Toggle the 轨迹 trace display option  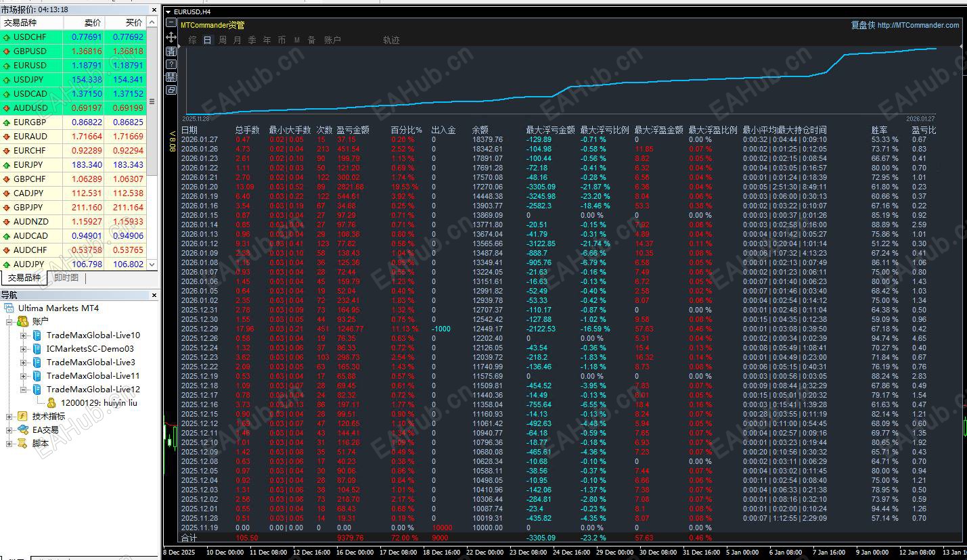tap(391, 40)
